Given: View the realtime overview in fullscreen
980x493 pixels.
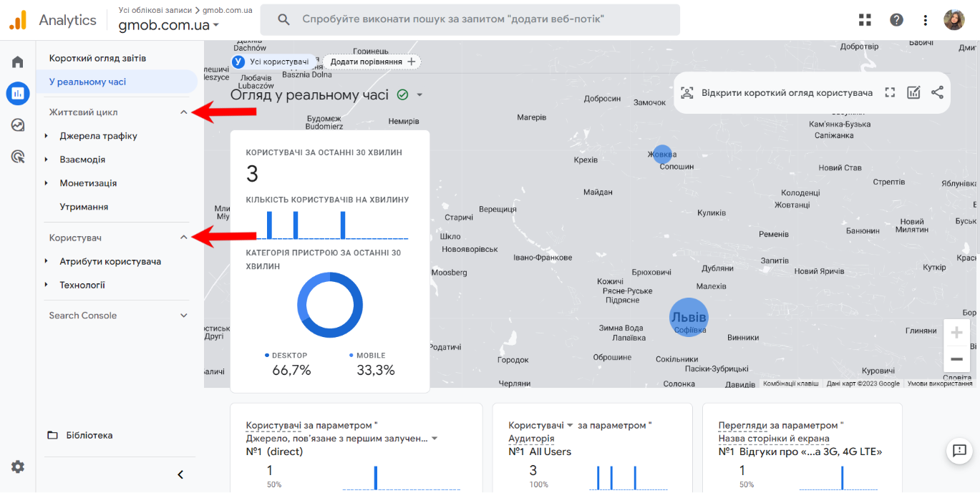Looking at the screenshot, I should pyautogui.click(x=890, y=92).
